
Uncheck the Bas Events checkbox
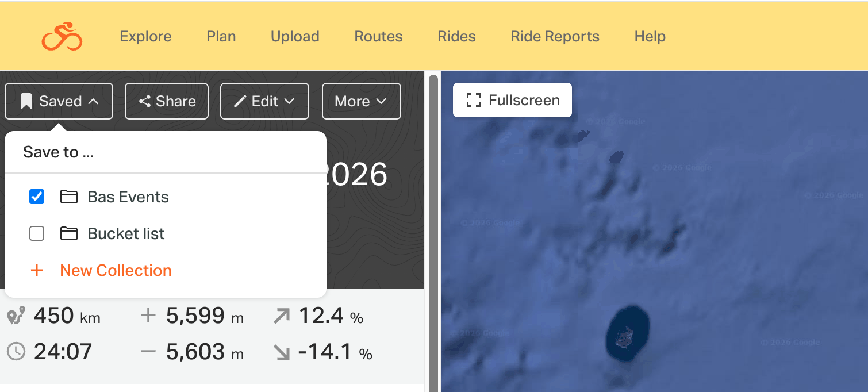tap(37, 197)
